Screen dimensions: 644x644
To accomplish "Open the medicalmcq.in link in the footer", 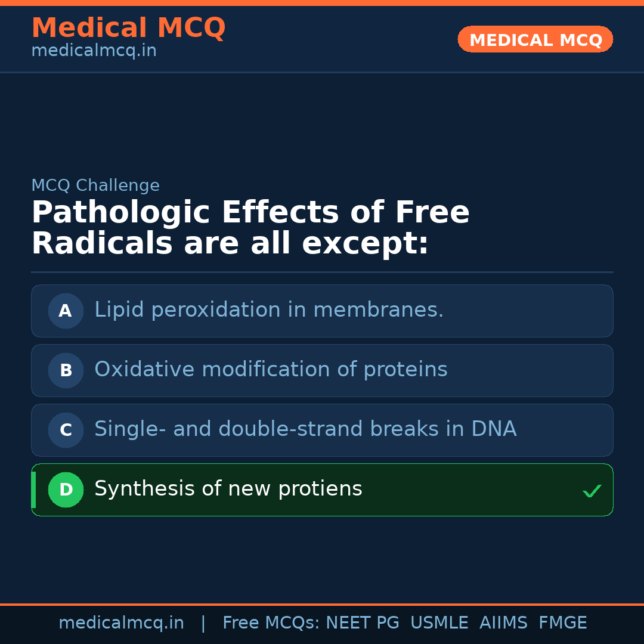I will coord(121,623).
